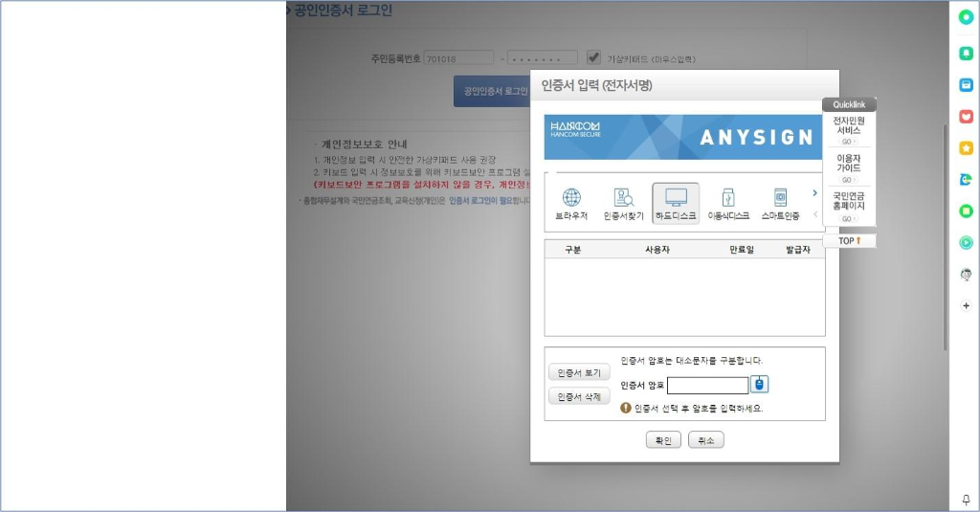Select the 하드디스크 storage option

coord(676,203)
